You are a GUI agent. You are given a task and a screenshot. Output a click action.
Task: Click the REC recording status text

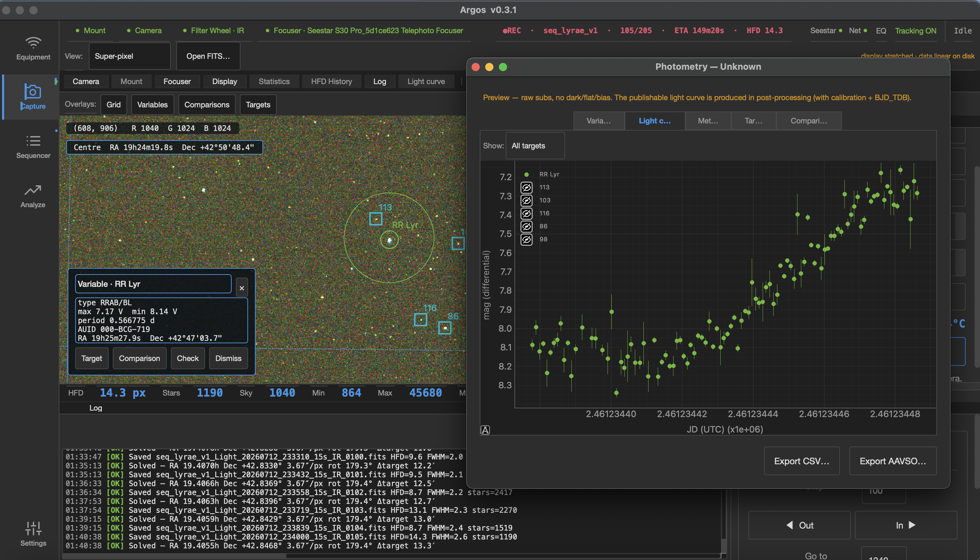point(512,30)
